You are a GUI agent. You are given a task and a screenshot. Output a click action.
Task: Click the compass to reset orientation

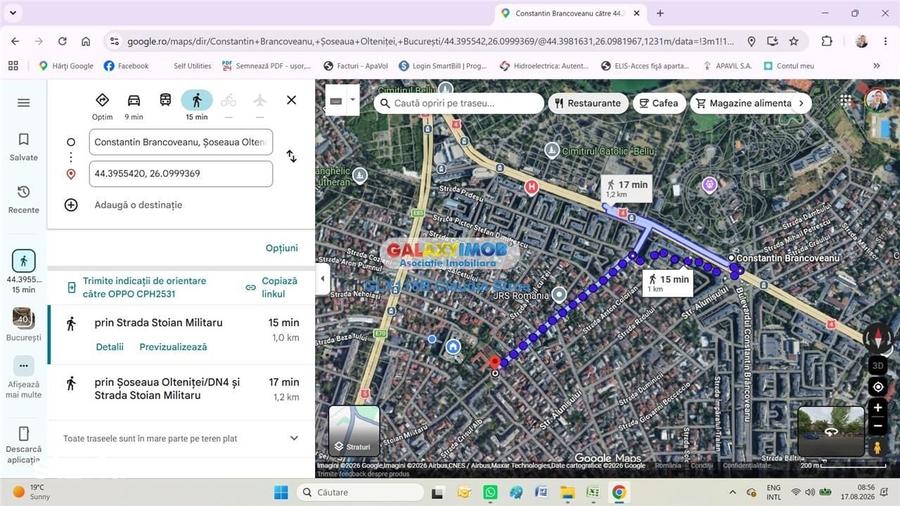pos(878,337)
